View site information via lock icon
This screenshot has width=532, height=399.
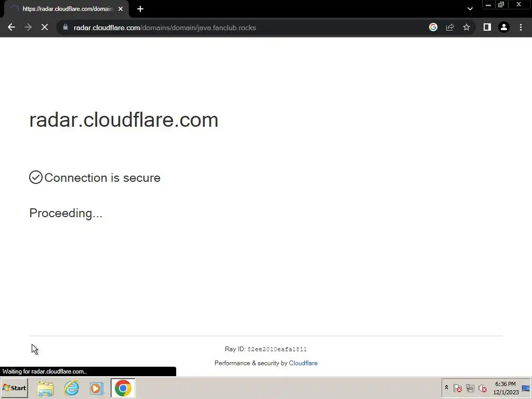point(65,28)
